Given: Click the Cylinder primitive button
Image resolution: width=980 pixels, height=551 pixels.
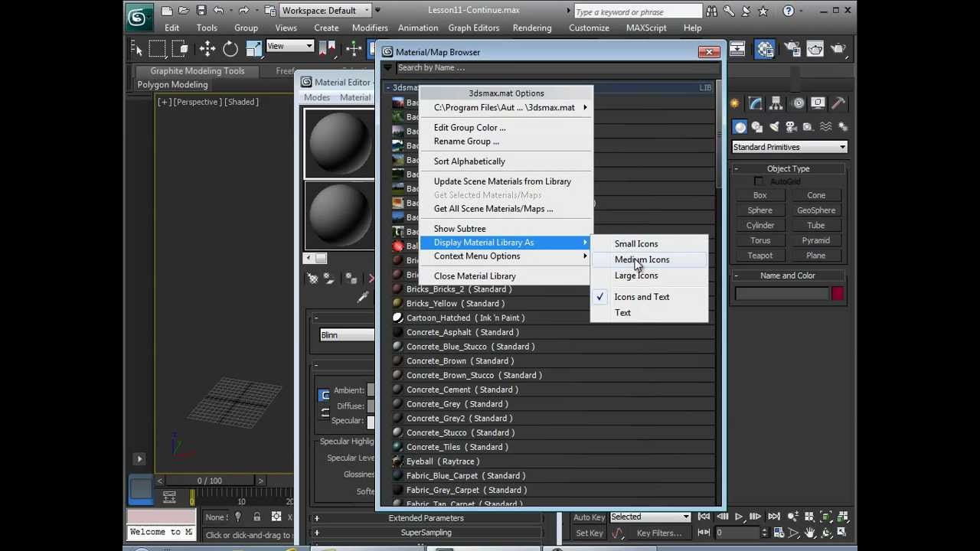Looking at the screenshot, I should pyautogui.click(x=760, y=226).
